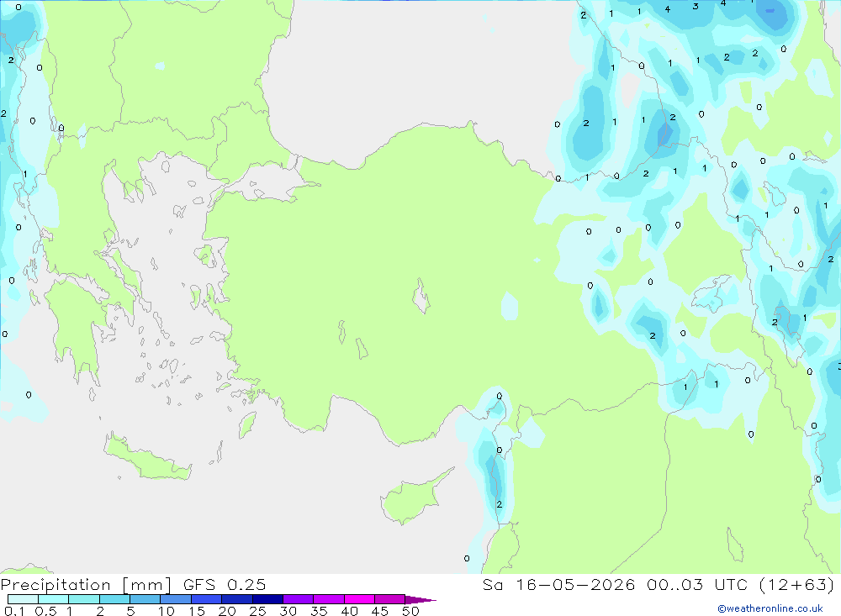Click the '(12+63)' forecast run label
841x616 pixels.
pyautogui.click(x=796, y=585)
